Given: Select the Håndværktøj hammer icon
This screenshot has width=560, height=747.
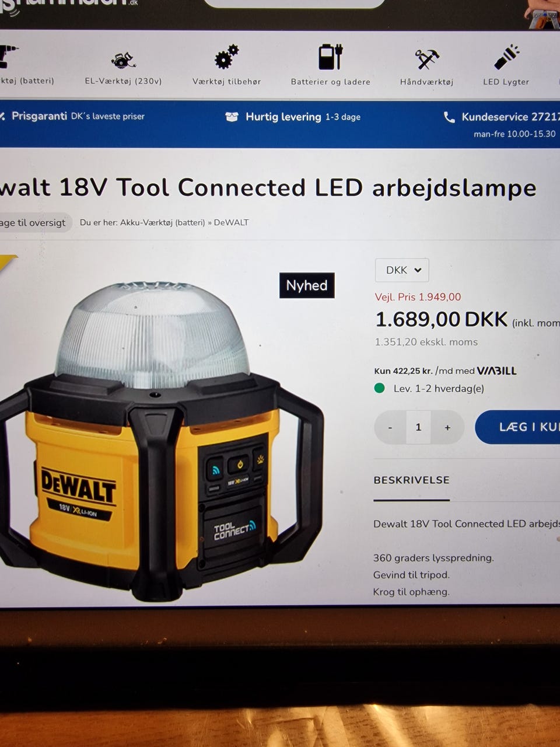Looking at the screenshot, I should (426, 60).
